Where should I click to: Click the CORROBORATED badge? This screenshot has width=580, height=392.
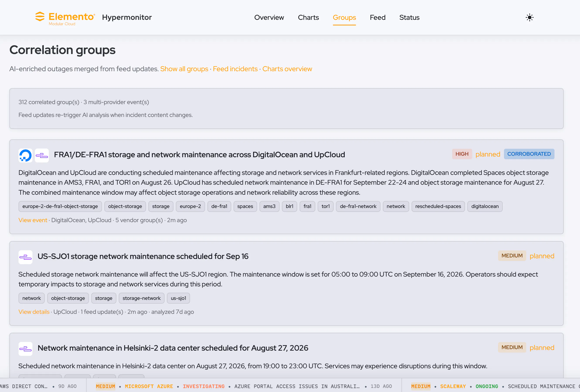click(x=529, y=154)
